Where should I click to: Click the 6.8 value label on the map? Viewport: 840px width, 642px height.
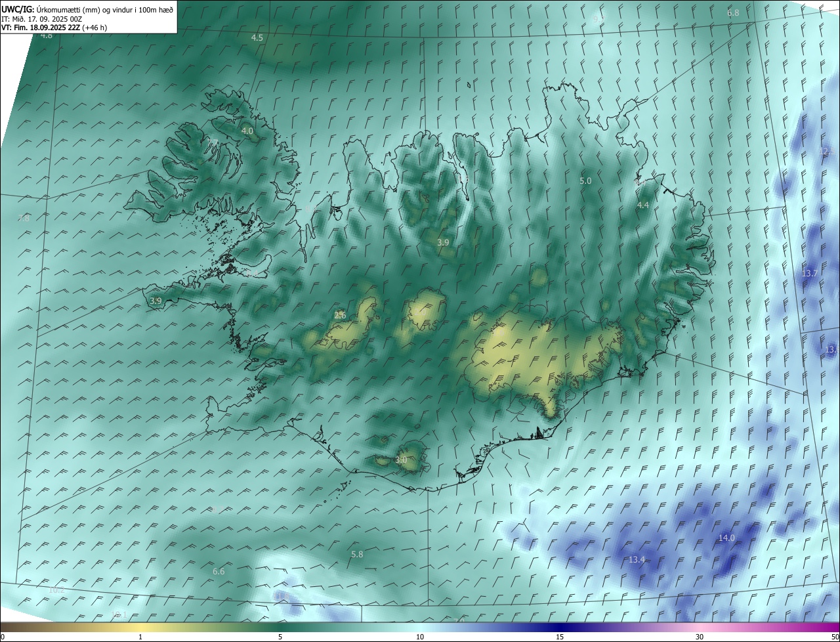pos(733,12)
